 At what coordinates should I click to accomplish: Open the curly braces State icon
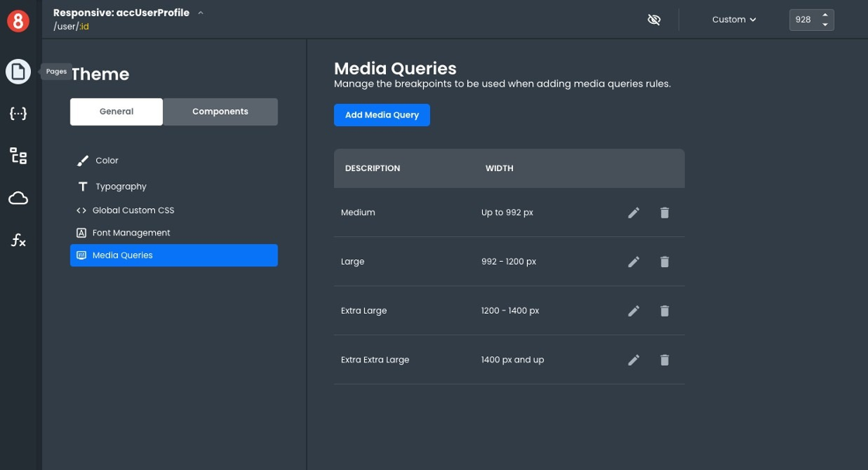(18, 114)
